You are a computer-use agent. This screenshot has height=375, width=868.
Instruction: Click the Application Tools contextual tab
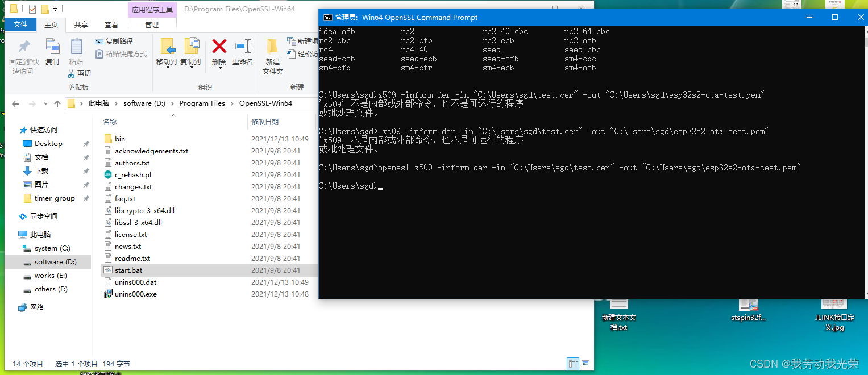[x=152, y=10]
